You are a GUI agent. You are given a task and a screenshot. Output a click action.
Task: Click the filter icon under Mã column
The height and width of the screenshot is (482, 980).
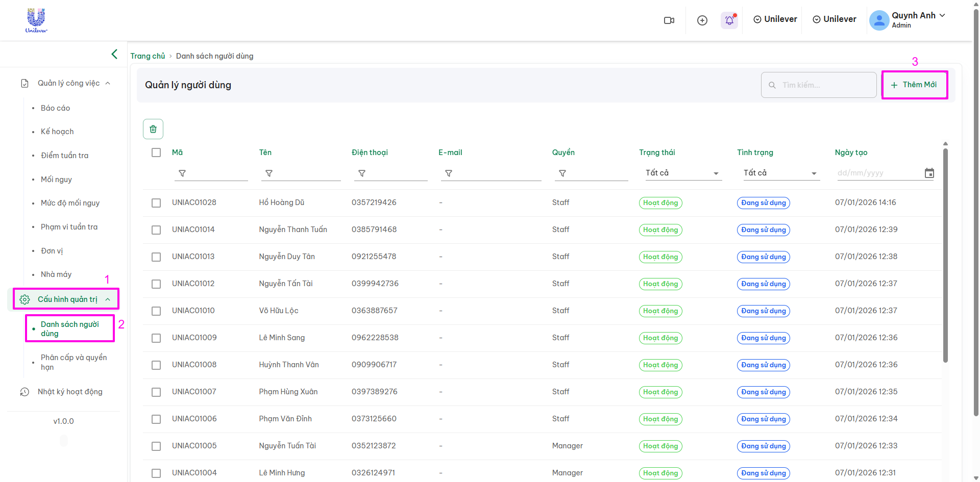182,173
